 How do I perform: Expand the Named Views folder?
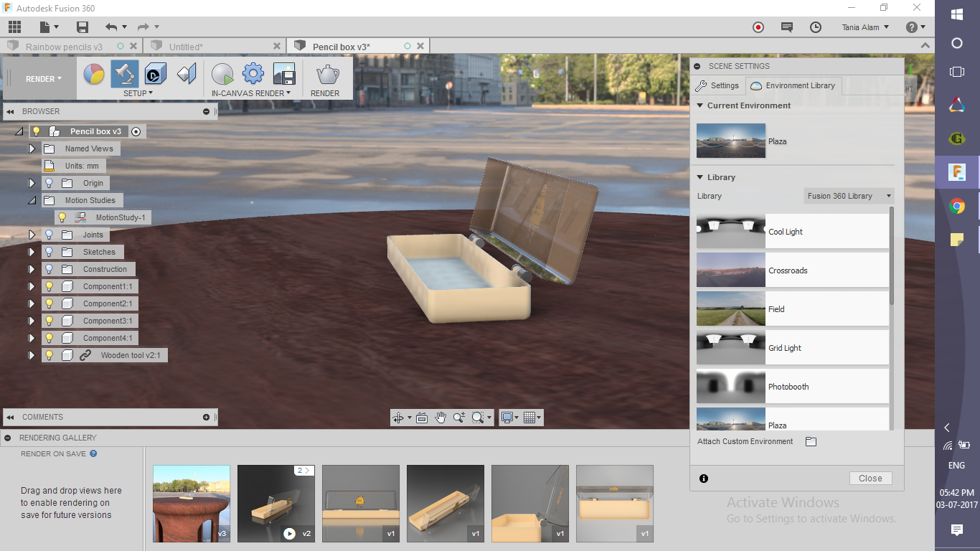(32, 149)
